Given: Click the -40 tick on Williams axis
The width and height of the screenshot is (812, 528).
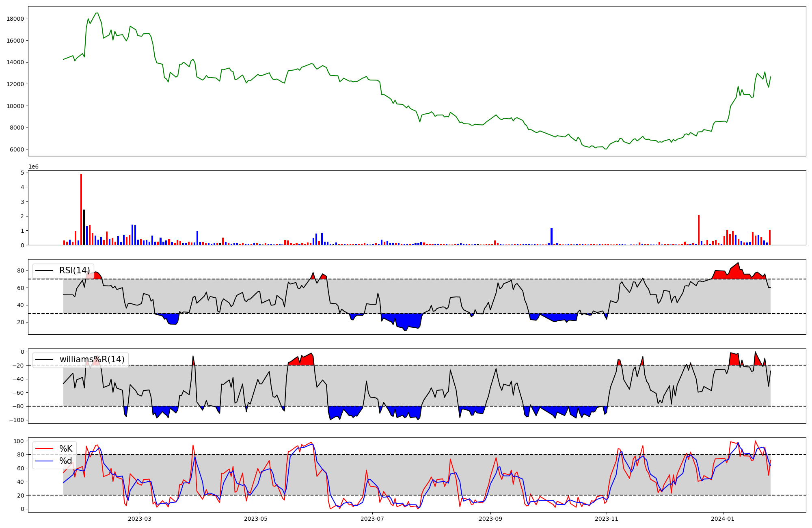Looking at the screenshot, I should click(x=18, y=379).
